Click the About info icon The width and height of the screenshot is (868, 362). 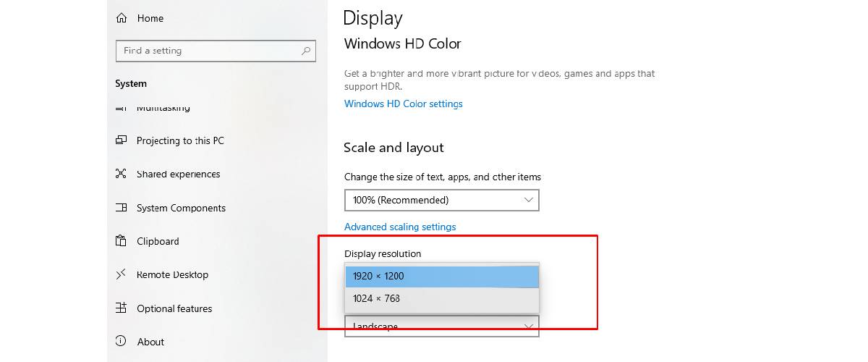122,342
